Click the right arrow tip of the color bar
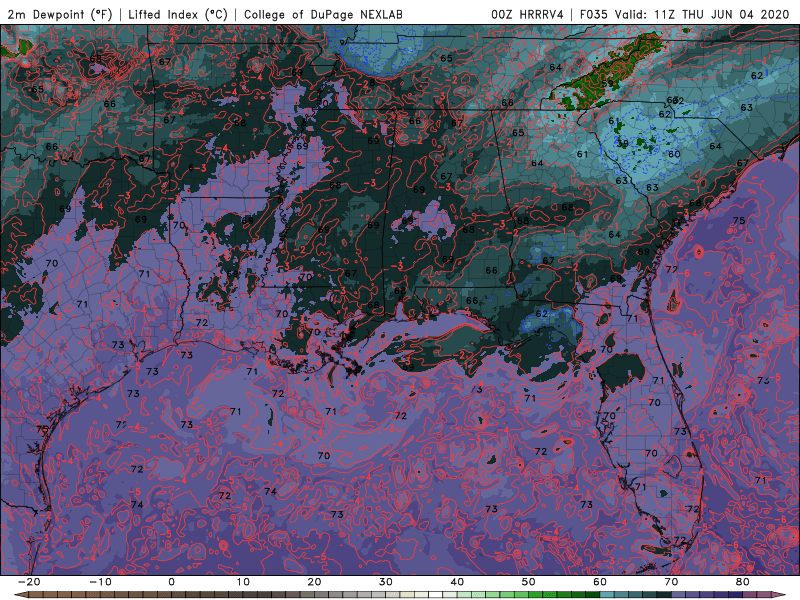Image resolution: width=800 pixels, height=600 pixels. pos(781,595)
